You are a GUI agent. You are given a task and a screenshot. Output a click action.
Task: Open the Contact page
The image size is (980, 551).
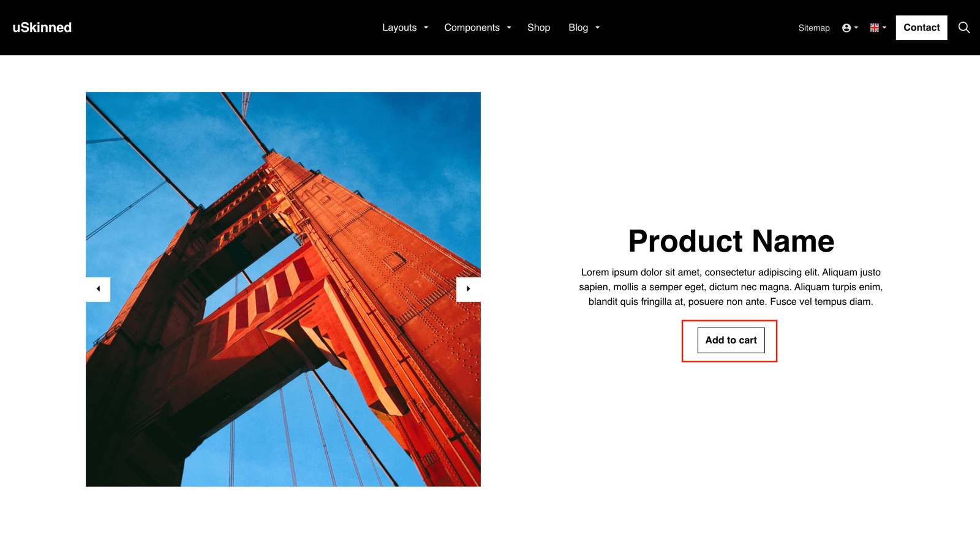(921, 27)
